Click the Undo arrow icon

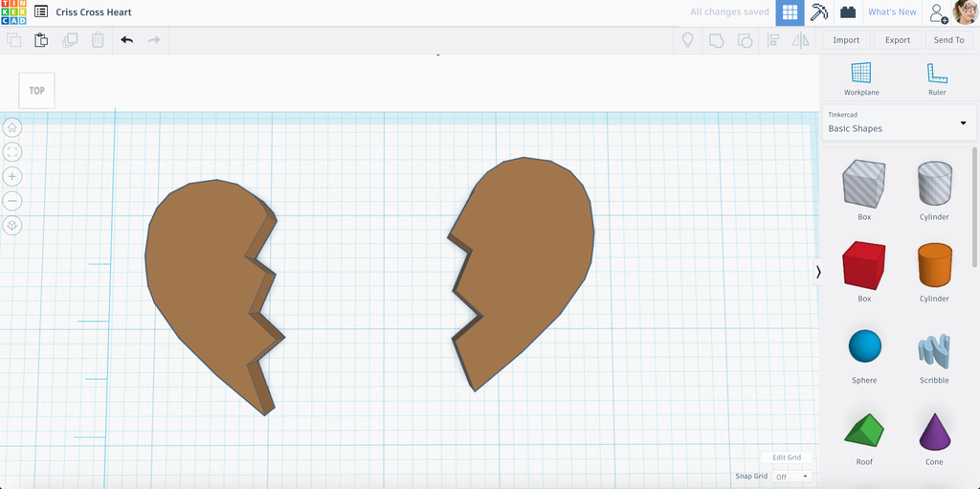(x=127, y=40)
